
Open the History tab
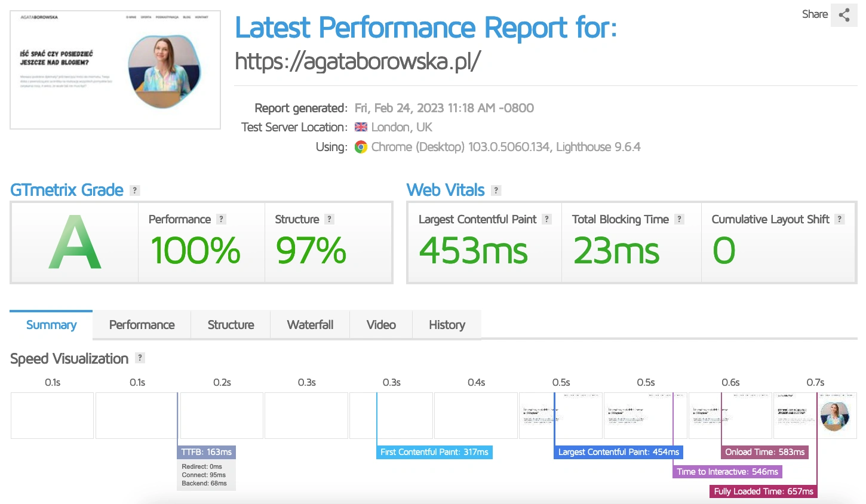click(x=447, y=325)
